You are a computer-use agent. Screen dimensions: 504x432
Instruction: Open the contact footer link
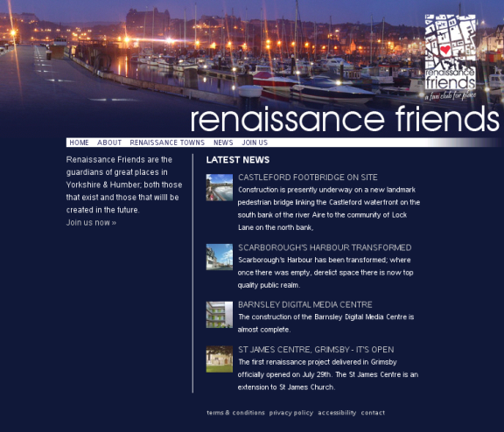click(373, 413)
